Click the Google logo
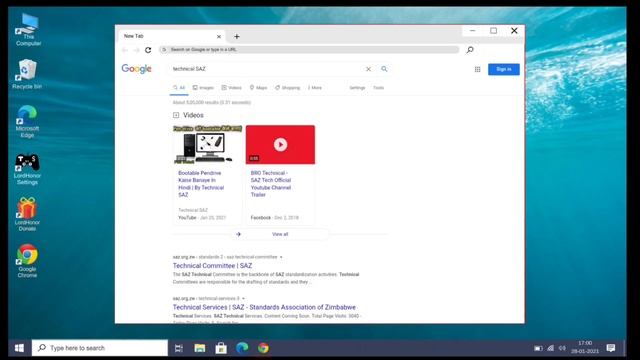Image resolution: width=640 pixels, height=360 pixels. [136, 69]
